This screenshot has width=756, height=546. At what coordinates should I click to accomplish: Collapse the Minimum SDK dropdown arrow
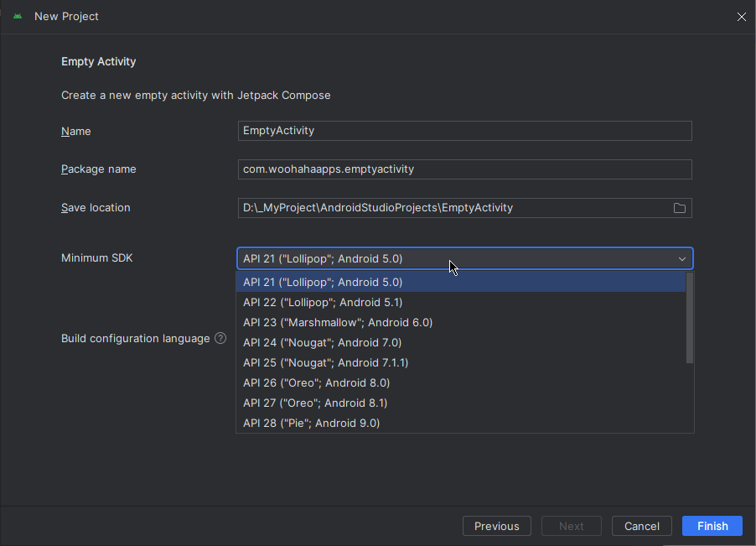[681, 259]
